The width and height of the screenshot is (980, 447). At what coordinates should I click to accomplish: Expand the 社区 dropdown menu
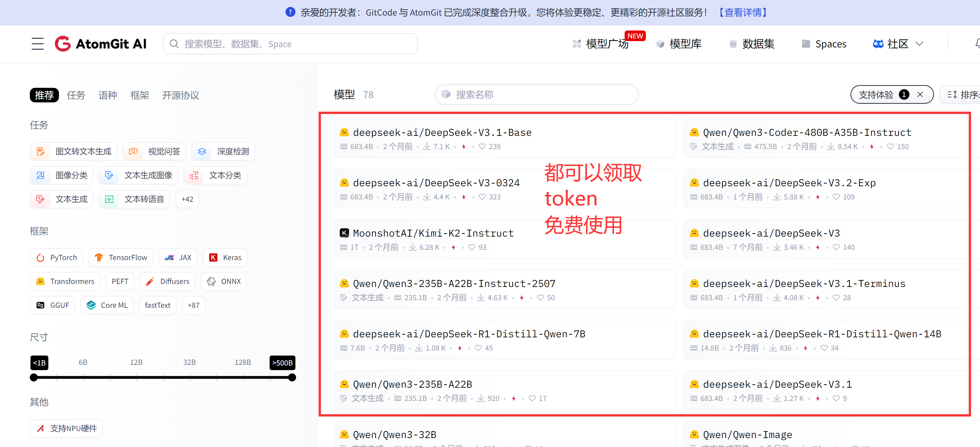coord(898,44)
